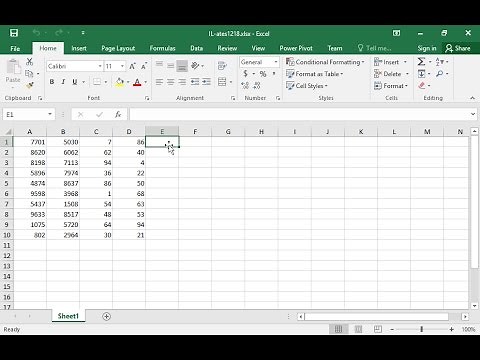Collapse the ribbon with the arrow
The width and height of the screenshot is (480, 360).
472,98
